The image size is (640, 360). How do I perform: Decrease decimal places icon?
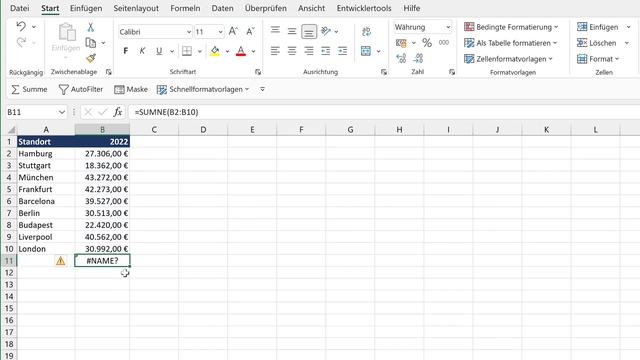tap(418, 58)
